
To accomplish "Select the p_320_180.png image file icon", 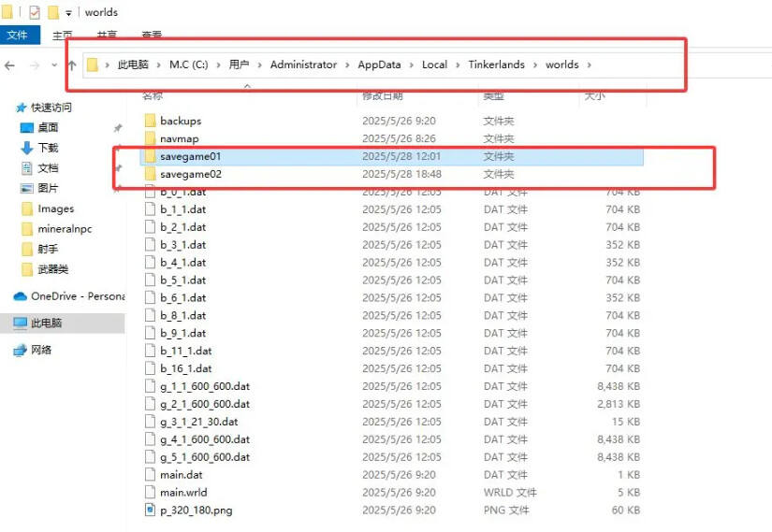I will tap(150, 510).
